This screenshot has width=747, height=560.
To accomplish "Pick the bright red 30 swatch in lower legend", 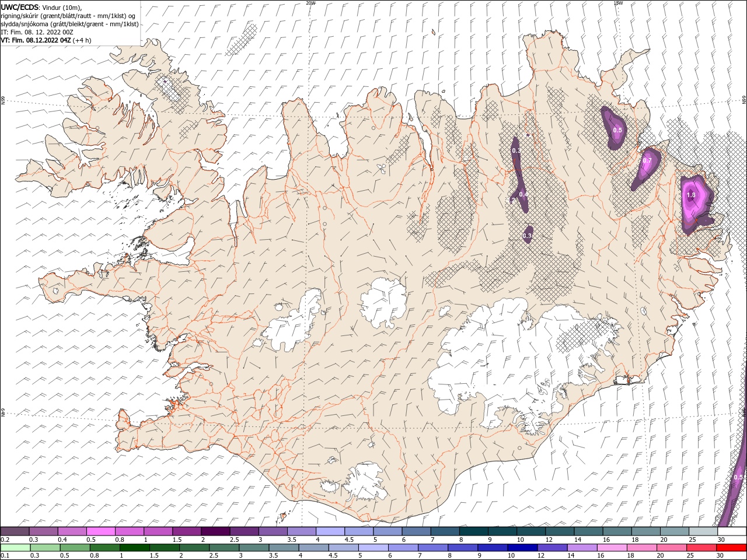I will [x=731, y=548].
